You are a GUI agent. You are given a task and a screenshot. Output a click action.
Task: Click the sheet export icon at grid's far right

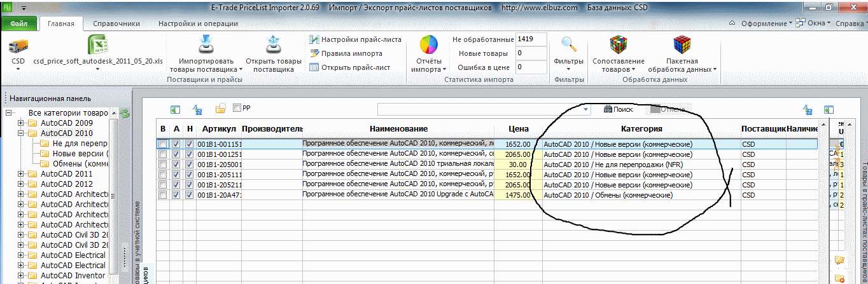[829, 110]
